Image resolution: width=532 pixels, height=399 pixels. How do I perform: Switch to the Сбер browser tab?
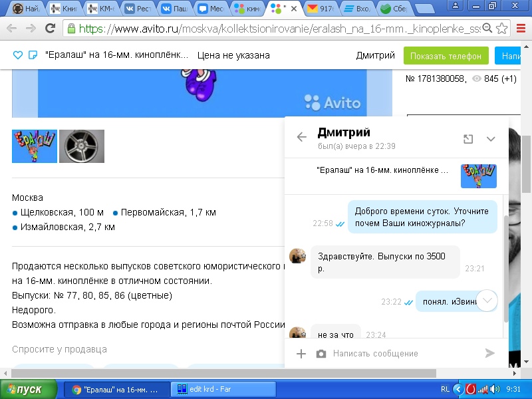pos(394,9)
